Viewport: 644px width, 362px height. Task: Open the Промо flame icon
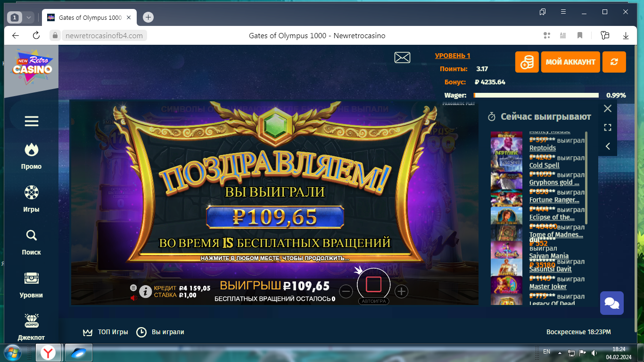32,150
